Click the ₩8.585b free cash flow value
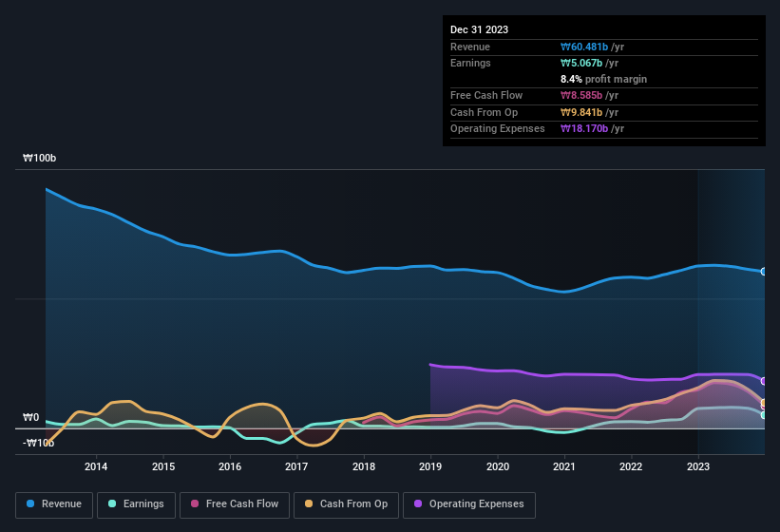Image resolution: width=780 pixels, height=532 pixels. (589, 95)
